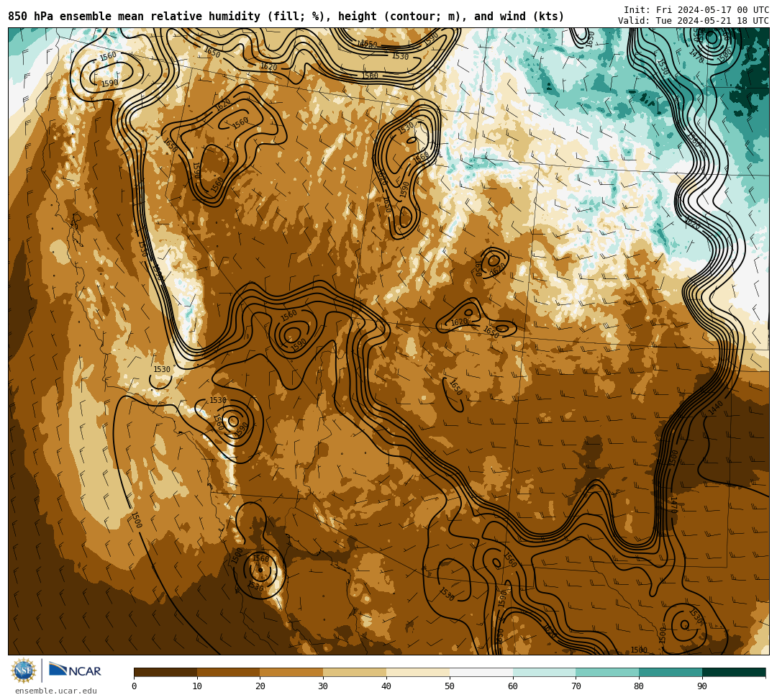The width and height of the screenshot is (777, 700).
Task: Pick the 90–100% darkest green colorbar segment
Action: (734, 672)
